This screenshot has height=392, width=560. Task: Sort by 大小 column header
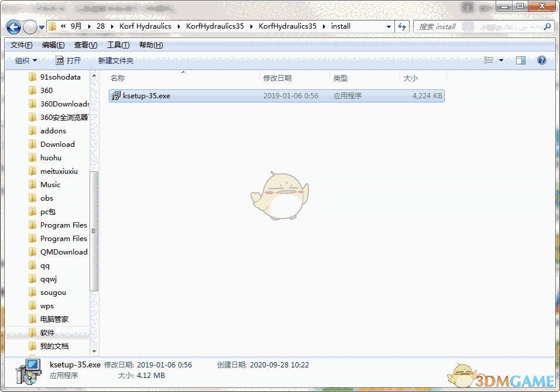pyautogui.click(x=424, y=78)
